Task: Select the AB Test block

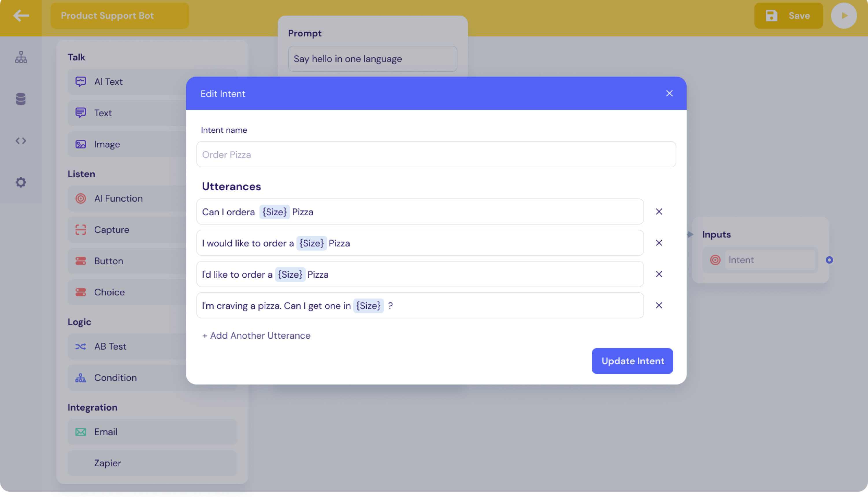Action: point(152,346)
